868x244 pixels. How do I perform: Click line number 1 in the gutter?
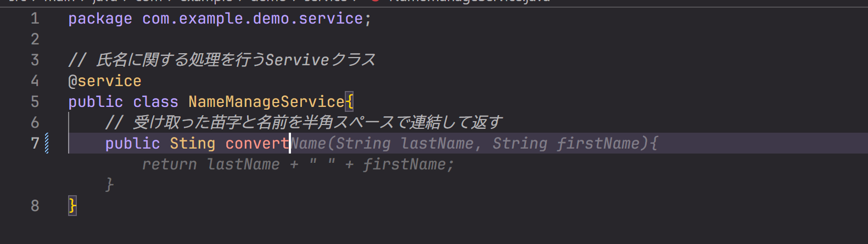[x=35, y=19]
